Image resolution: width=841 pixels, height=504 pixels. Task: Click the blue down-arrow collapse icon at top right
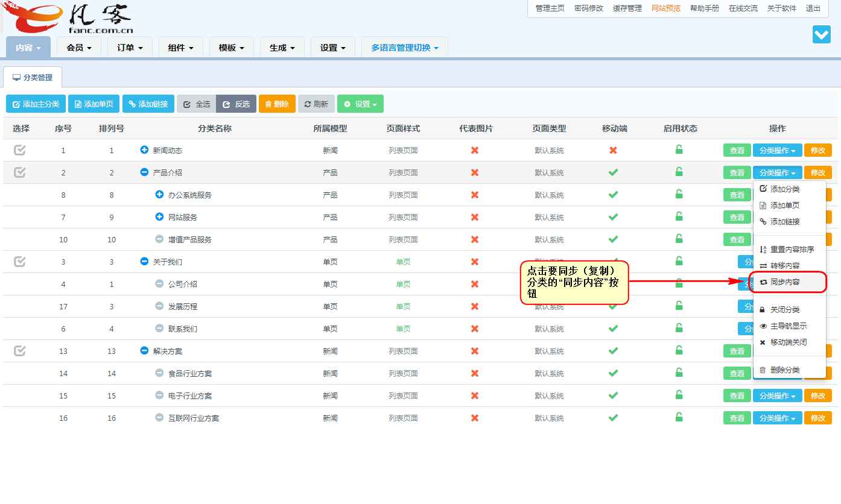[x=822, y=34]
